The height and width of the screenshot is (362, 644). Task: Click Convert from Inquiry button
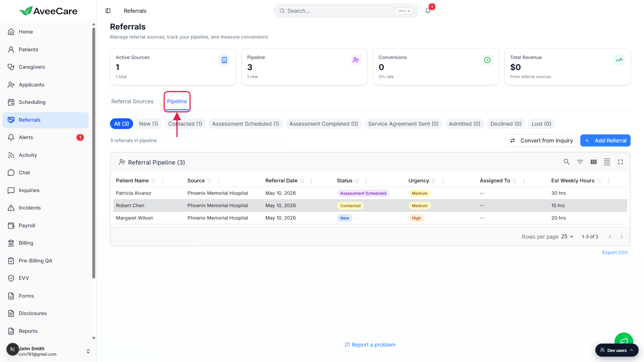(541, 140)
